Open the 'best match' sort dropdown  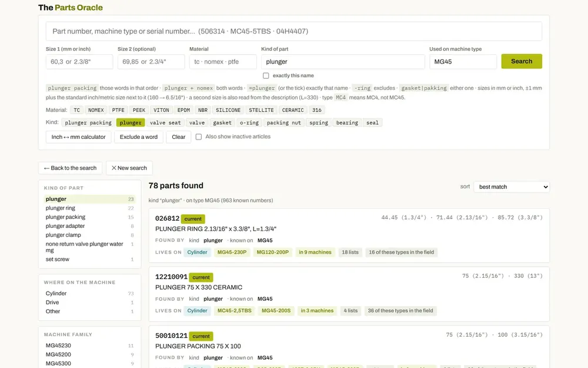pyautogui.click(x=512, y=187)
